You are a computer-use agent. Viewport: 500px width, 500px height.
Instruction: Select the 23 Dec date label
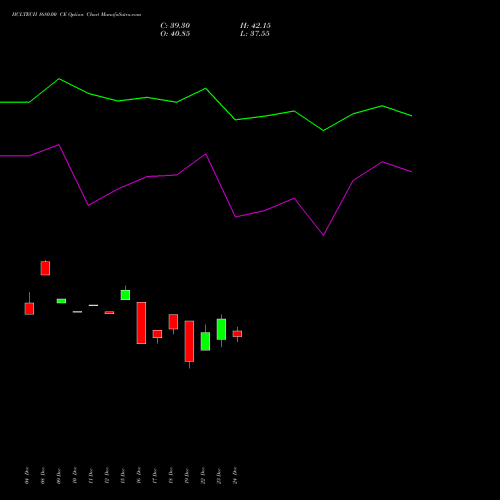(219, 475)
